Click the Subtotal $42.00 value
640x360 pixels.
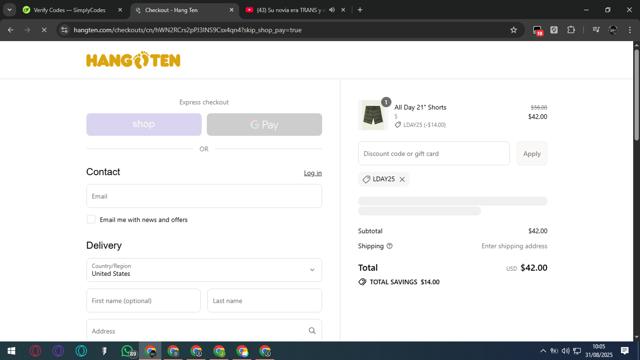click(x=538, y=231)
